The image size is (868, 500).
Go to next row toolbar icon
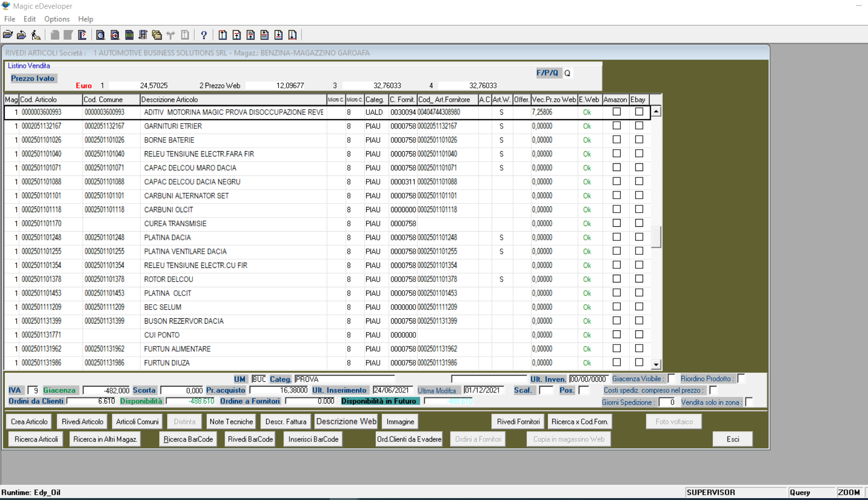point(264,35)
